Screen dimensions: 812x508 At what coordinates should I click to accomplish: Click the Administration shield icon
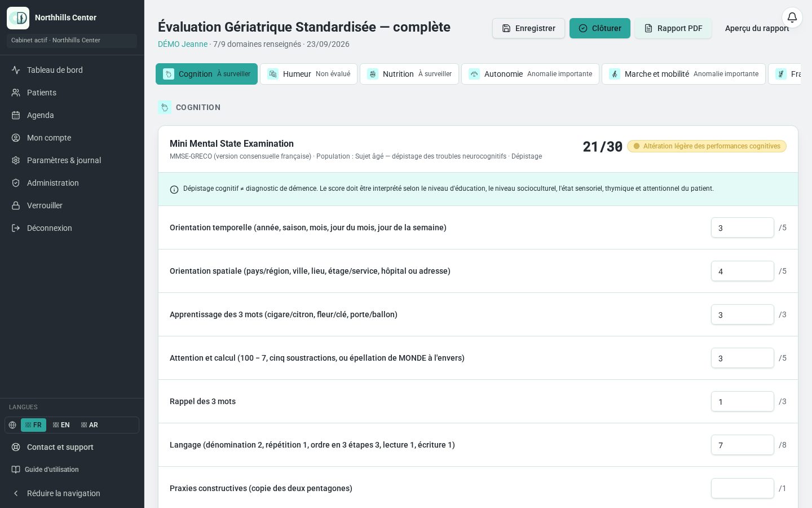click(x=16, y=183)
